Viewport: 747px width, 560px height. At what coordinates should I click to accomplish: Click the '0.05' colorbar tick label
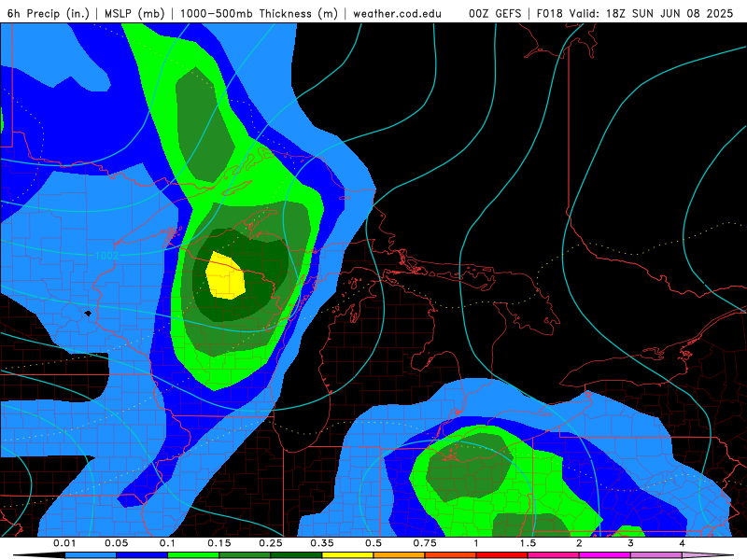click(116, 543)
